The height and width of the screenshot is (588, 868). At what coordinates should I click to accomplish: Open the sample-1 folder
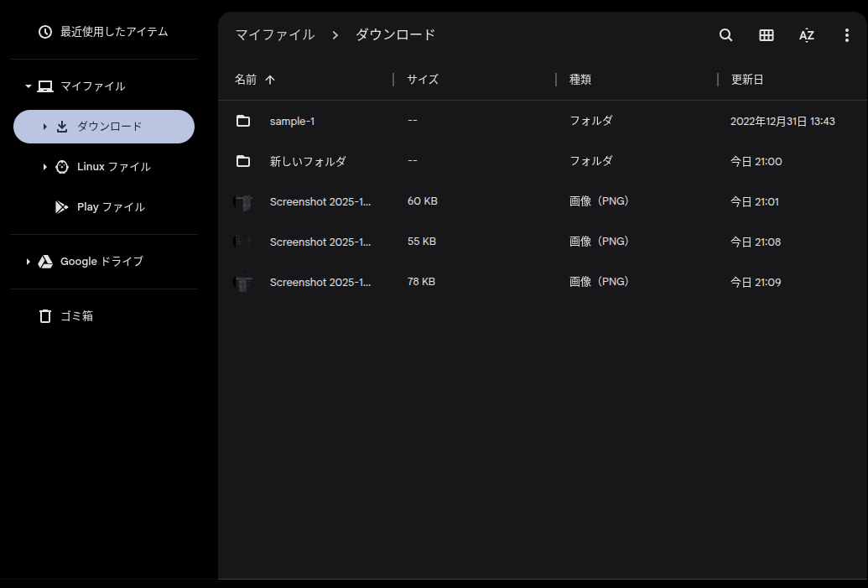292,121
